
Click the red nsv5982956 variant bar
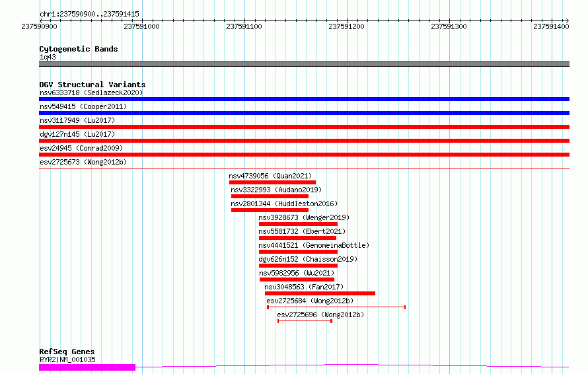point(297,280)
